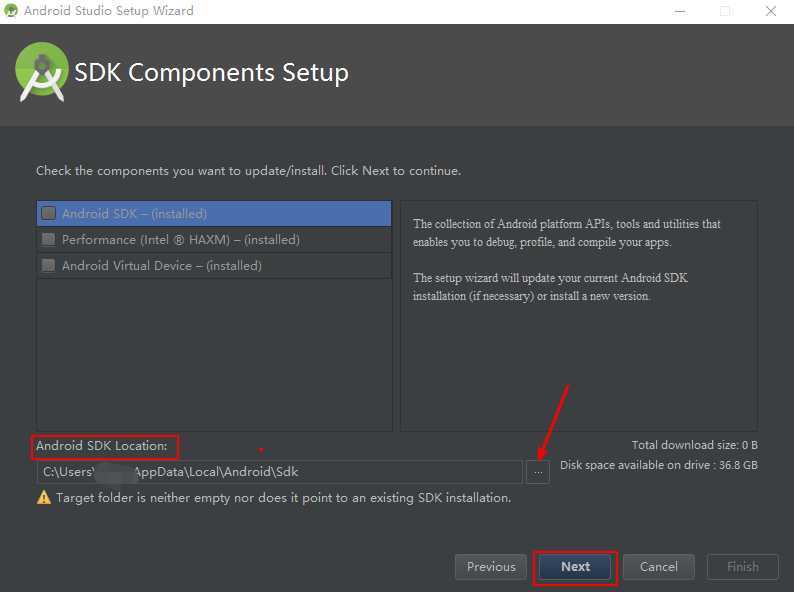Click the yellow warning triangle icon

[44, 497]
